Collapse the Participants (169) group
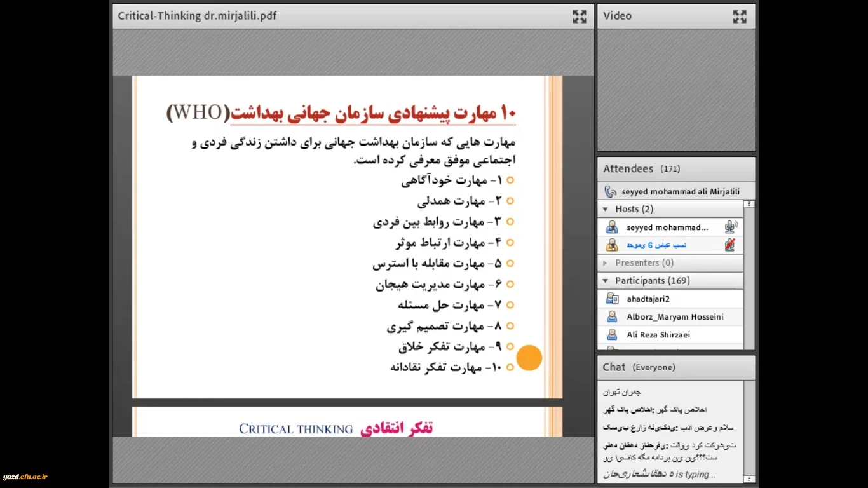 tap(606, 280)
